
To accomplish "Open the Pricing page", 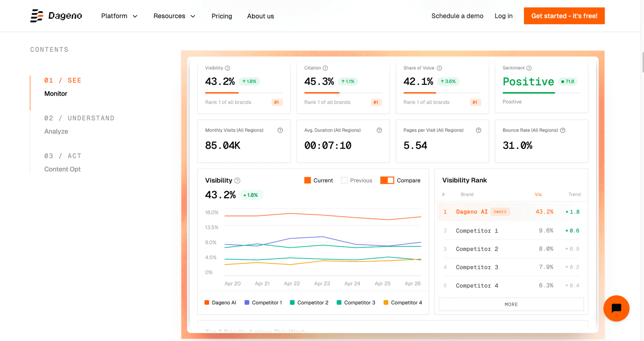I will point(222,16).
